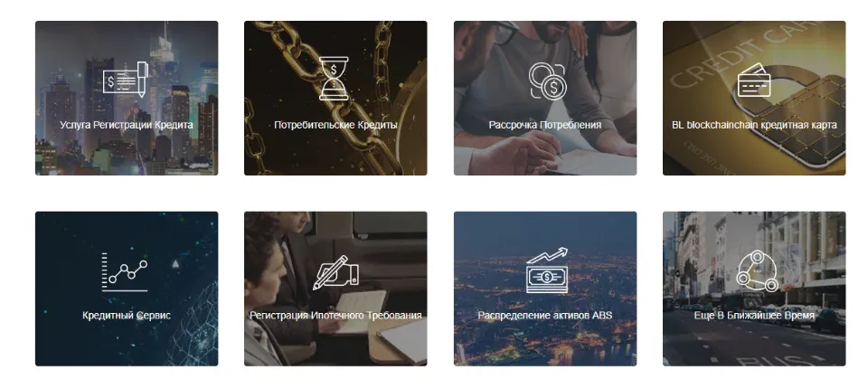This screenshot has width=868, height=389.
Task: Open the Регистрация Ипотечного Требования link
Action: (x=335, y=316)
